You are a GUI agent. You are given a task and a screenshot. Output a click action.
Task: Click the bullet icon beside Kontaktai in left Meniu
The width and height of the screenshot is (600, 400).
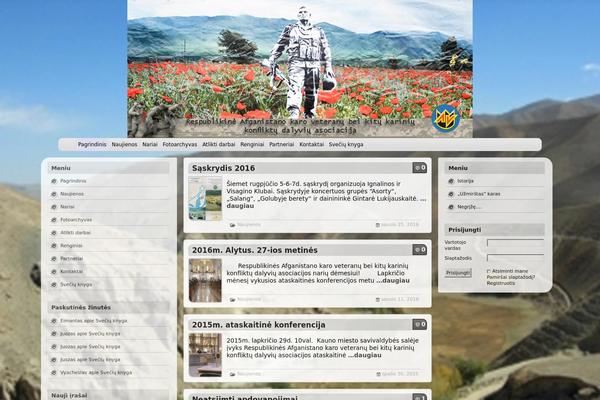pyautogui.click(x=54, y=272)
